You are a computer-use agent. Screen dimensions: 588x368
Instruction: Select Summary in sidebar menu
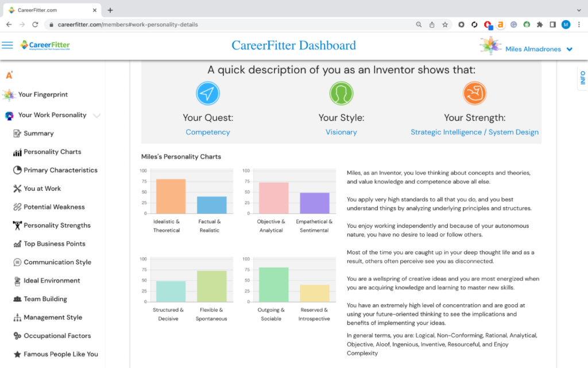click(38, 133)
